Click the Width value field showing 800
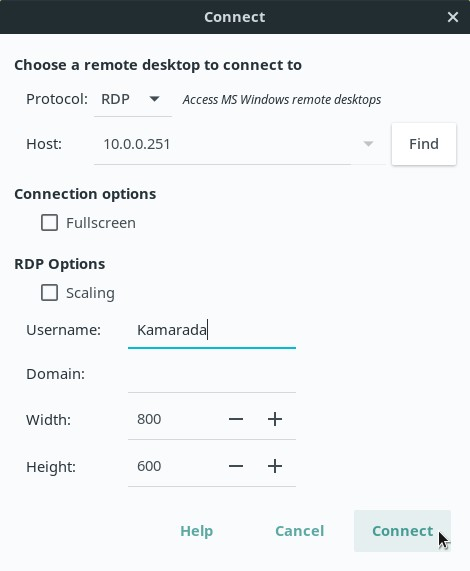This screenshot has width=470, height=571. (x=171, y=419)
